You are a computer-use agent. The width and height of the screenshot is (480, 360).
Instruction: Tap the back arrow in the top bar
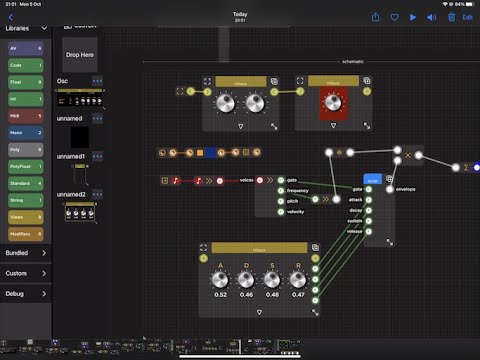tap(11, 17)
